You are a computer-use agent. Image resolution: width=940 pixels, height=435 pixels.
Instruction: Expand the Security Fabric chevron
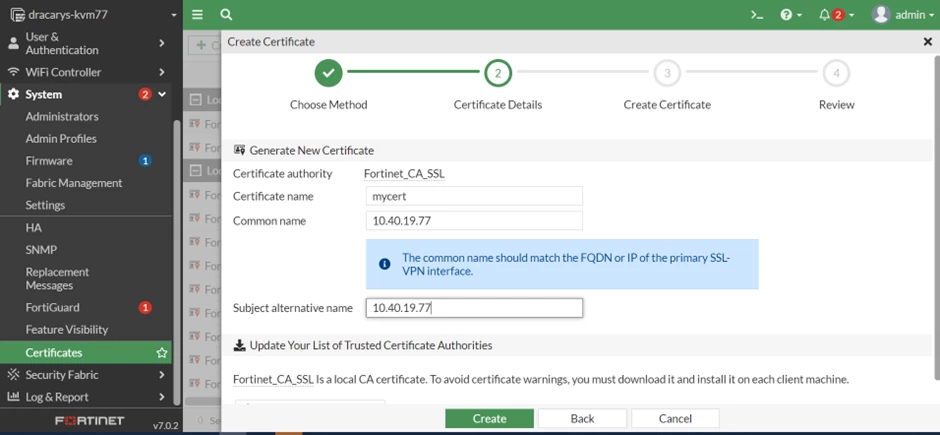162,374
